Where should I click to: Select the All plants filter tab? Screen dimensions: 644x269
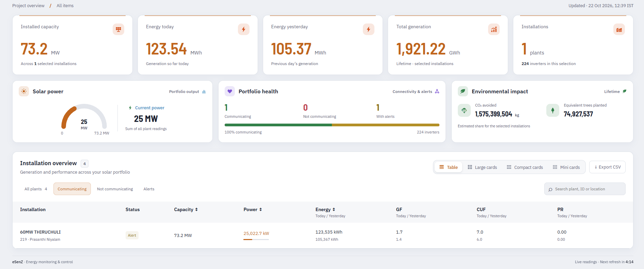[x=36, y=189]
